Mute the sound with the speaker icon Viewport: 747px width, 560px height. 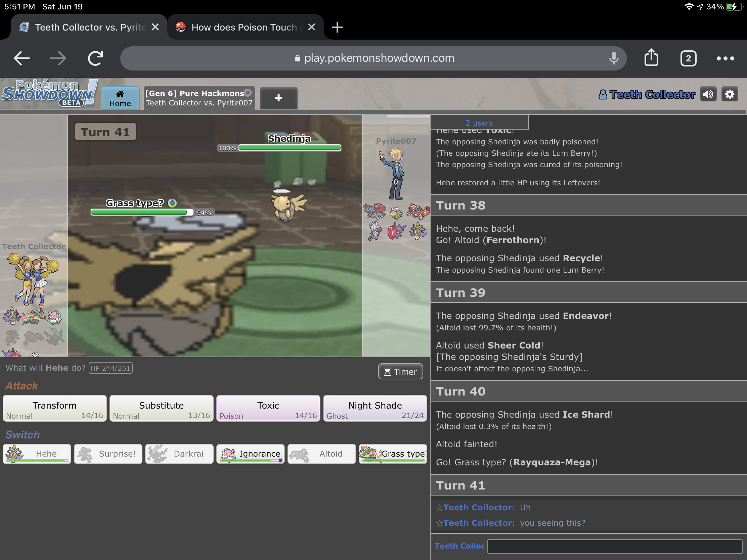tap(708, 94)
